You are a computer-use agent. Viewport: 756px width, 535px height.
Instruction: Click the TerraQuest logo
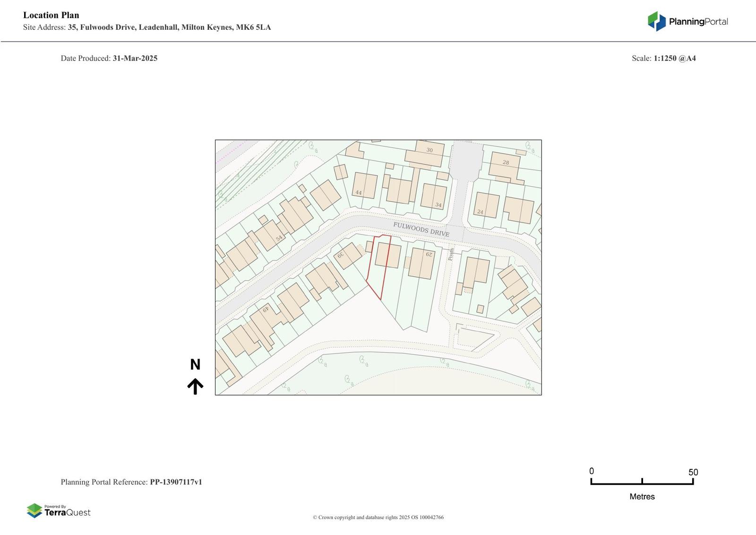click(59, 510)
